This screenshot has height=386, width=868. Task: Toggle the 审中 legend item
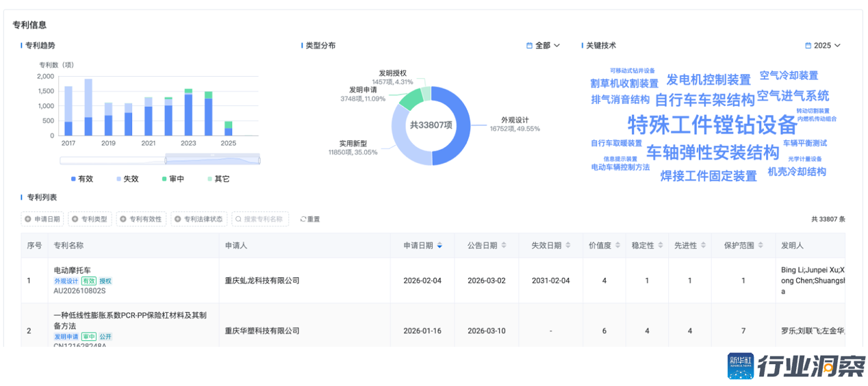(173, 179)
